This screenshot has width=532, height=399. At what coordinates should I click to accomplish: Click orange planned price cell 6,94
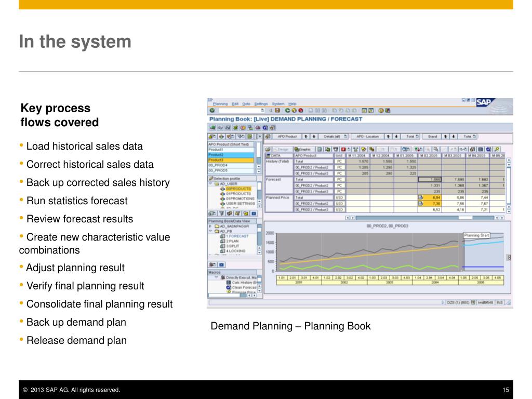coord(430,197)
